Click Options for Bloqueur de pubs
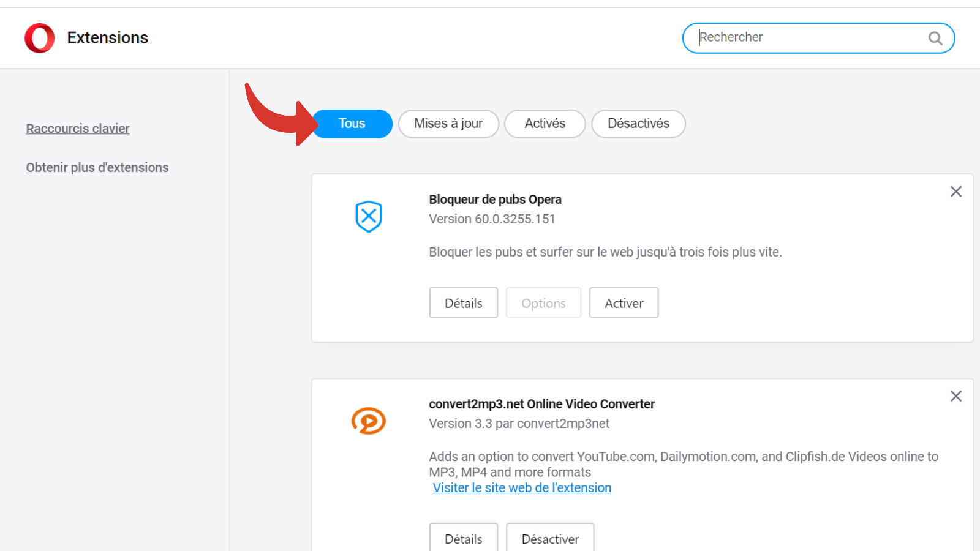The image size is (980, 551). coord(543,303)
